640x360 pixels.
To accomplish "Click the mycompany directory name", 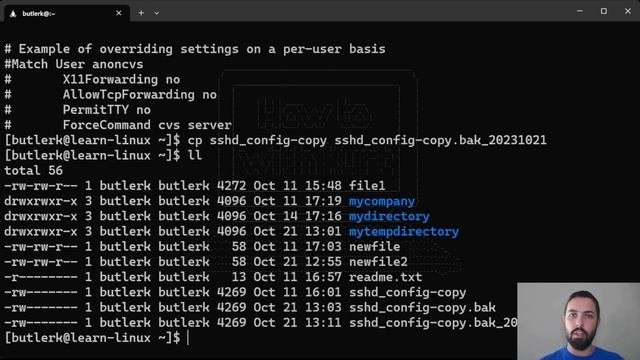I will click(382, 201).
